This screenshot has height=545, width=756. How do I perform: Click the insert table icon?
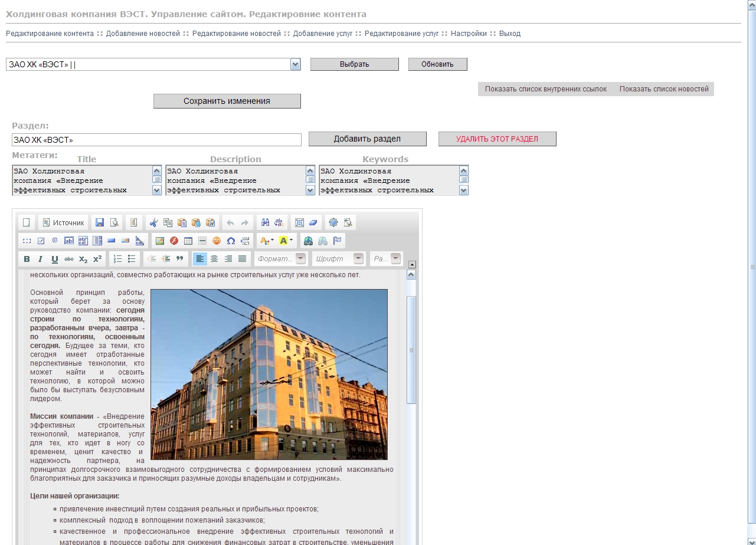coord(188,241)
